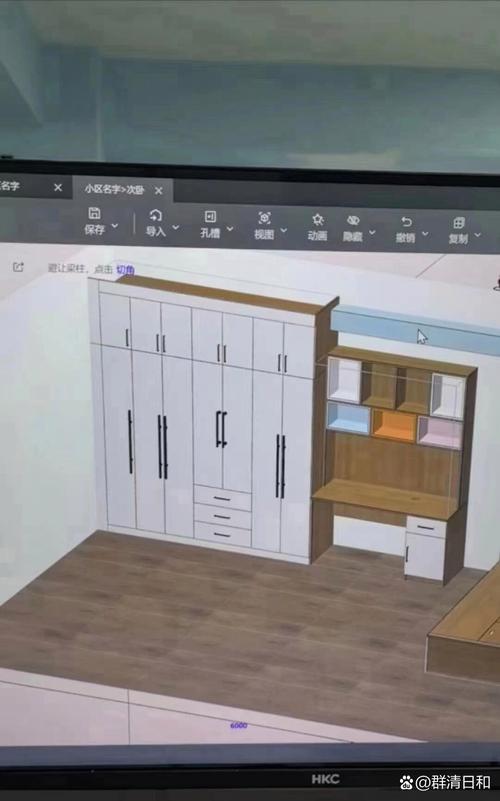The image size is (500, 801).
Task: Open the 视图 view tool
Action: coord(264,226)
